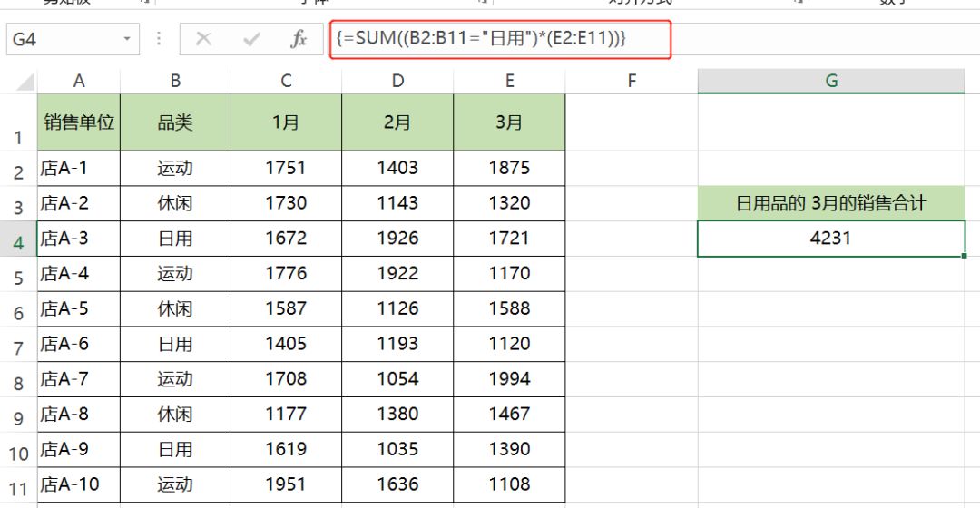This screenshot has width=980, height=508.
Task: Select column C header
Action: tap(286, 82)
